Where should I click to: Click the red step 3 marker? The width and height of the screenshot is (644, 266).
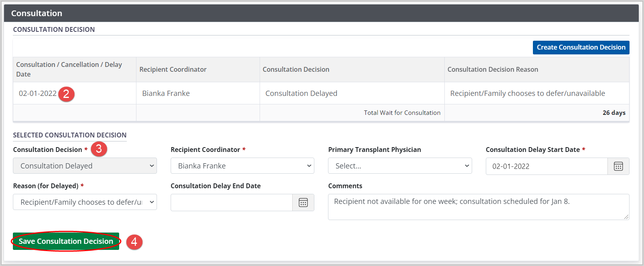(x=99, y=149)
